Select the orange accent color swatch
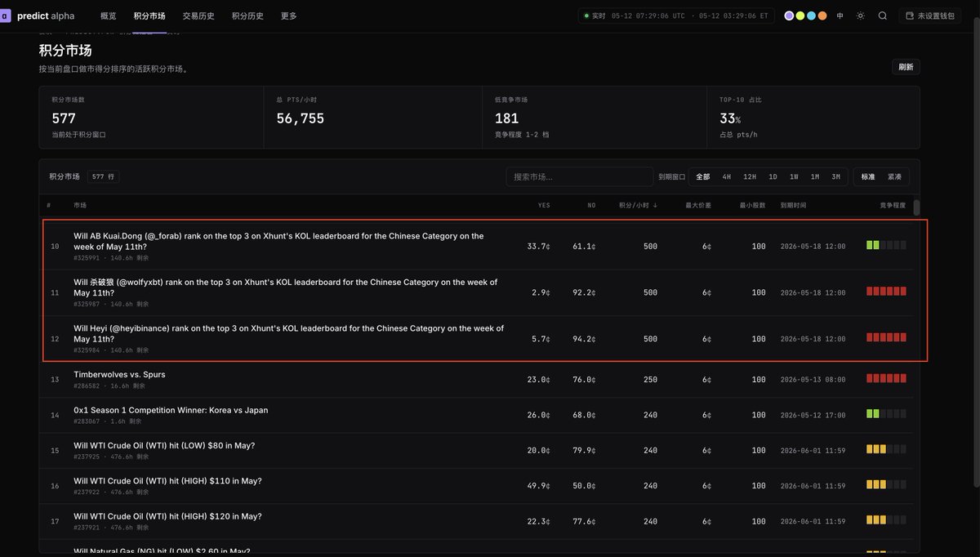 (822, 16)
